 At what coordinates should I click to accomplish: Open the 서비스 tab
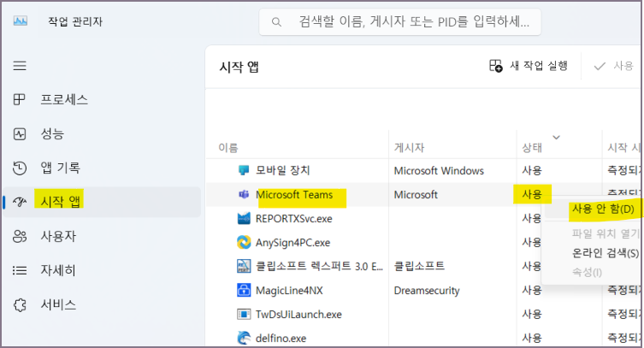click(58, 305)
